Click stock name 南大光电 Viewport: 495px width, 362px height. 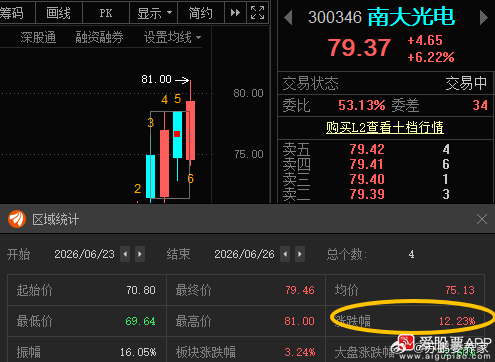click(411, 17)
